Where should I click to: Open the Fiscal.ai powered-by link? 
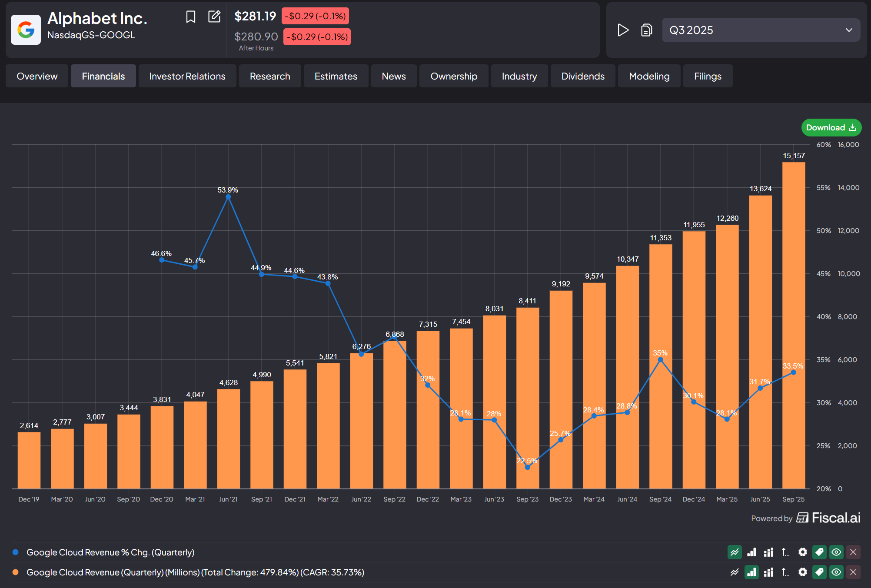click(x=828, y=518)
